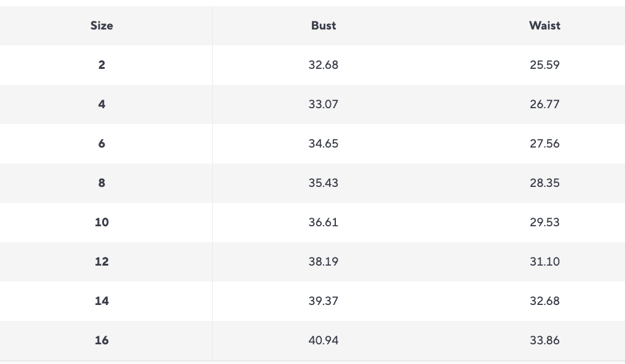Select waist value 33.86

click(544, 341)
